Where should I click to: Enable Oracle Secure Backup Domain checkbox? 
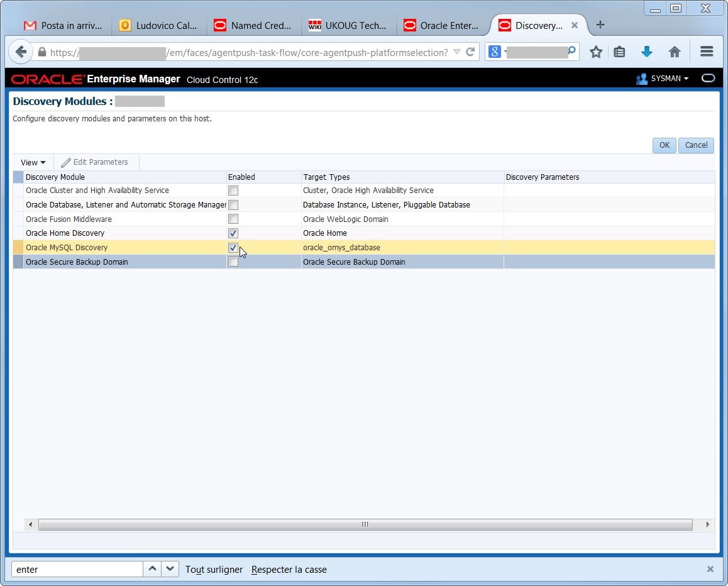click(233, 262)
